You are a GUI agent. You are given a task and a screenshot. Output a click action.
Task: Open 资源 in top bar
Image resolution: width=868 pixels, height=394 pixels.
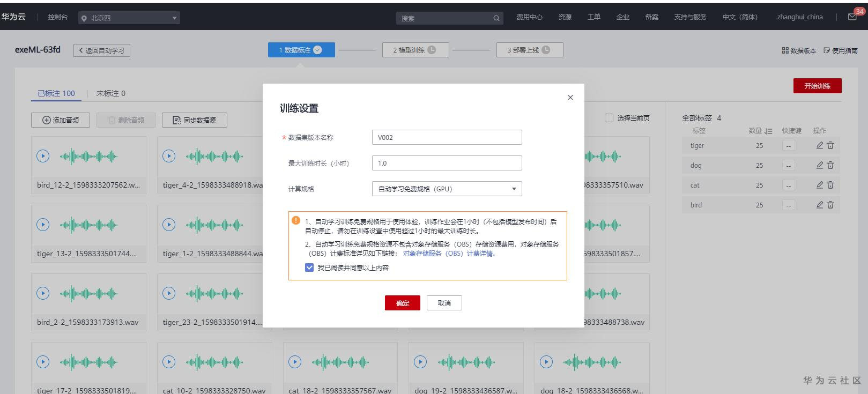click(565, 17)
